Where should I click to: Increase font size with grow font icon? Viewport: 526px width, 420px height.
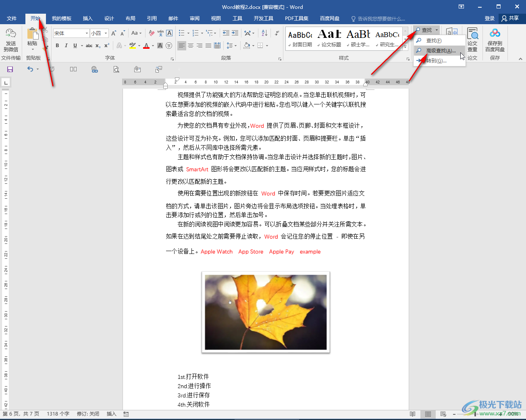coord(114,33)
